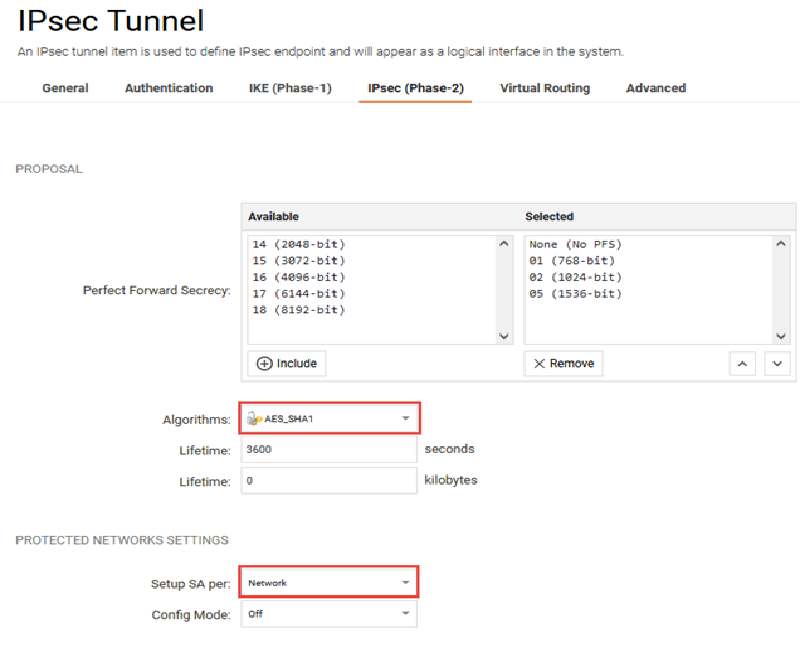Open the General tab
Viewport: 800px width, 649px height.
point(65,88)
